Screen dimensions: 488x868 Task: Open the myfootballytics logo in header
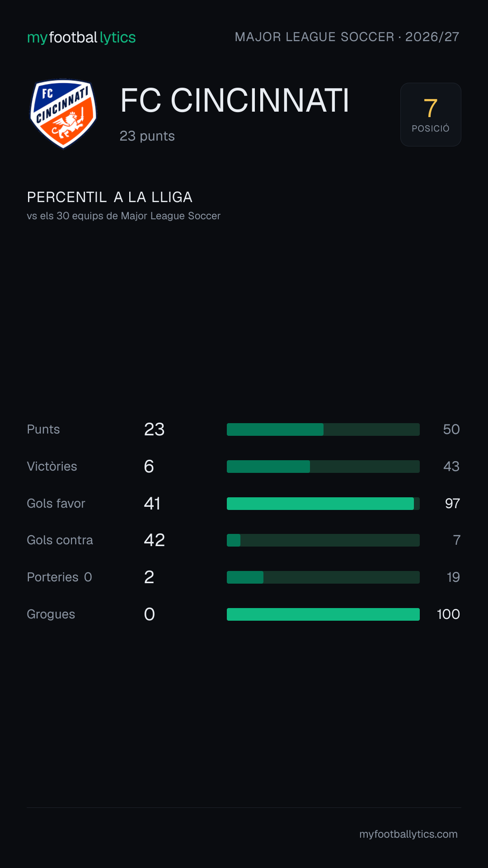pyautogui.click(x=81, y=37)
